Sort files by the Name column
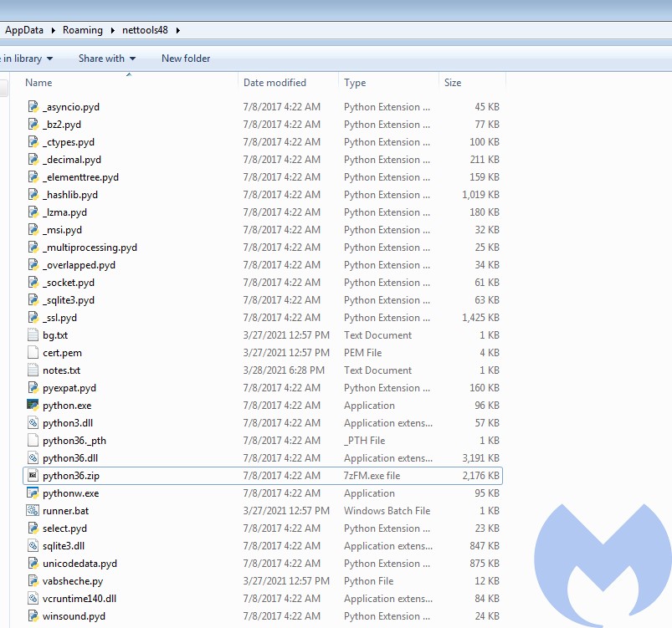Screen dimensions: 672x628 point(38,83)
